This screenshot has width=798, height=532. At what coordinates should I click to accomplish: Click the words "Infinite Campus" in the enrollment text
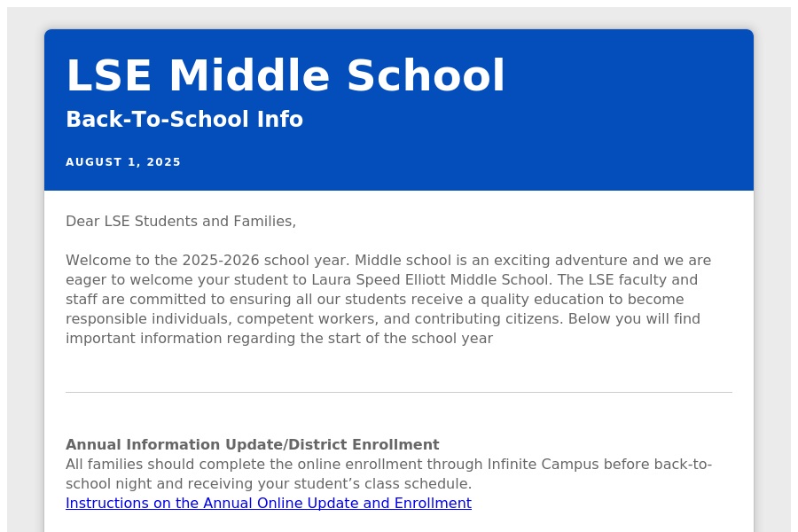click(536, 465)
